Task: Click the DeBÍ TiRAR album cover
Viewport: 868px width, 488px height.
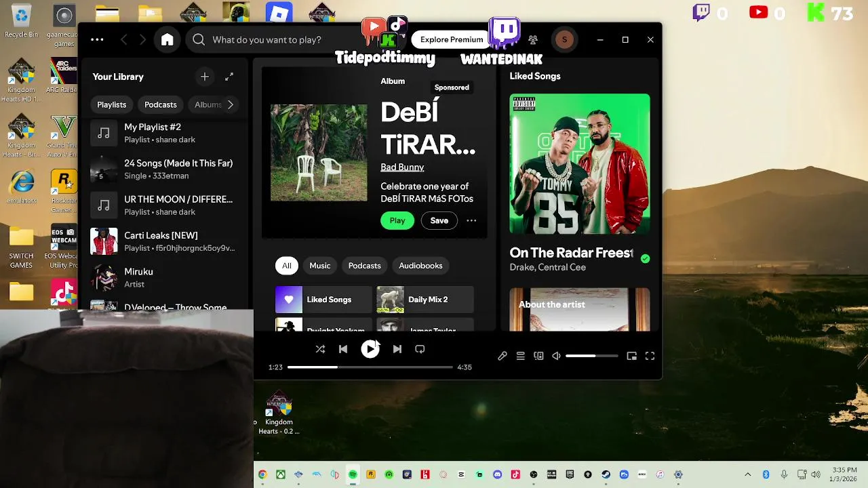Action: [319, 152]
